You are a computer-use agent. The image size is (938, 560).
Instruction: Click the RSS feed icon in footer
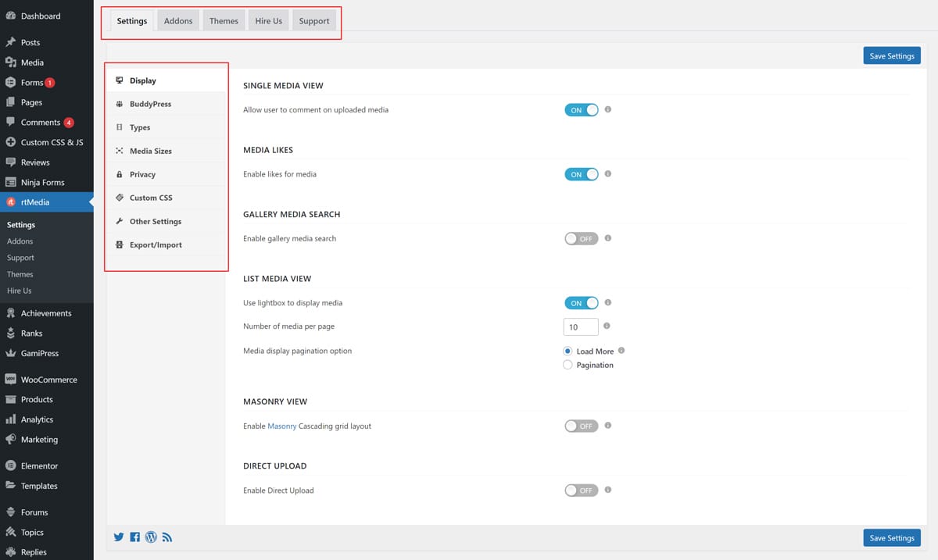pos(167,537)
